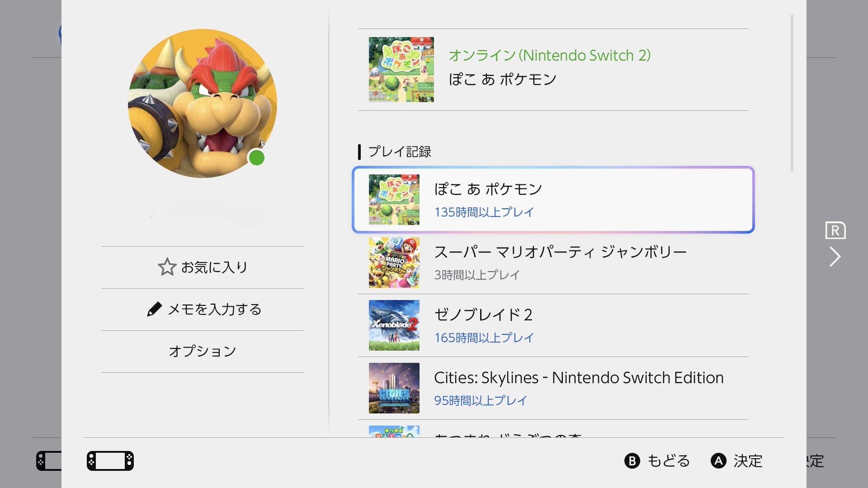This screenshot has width=868, height=488.
Task: Expand next page with right chevron arrow
Action: coord(835,257)
